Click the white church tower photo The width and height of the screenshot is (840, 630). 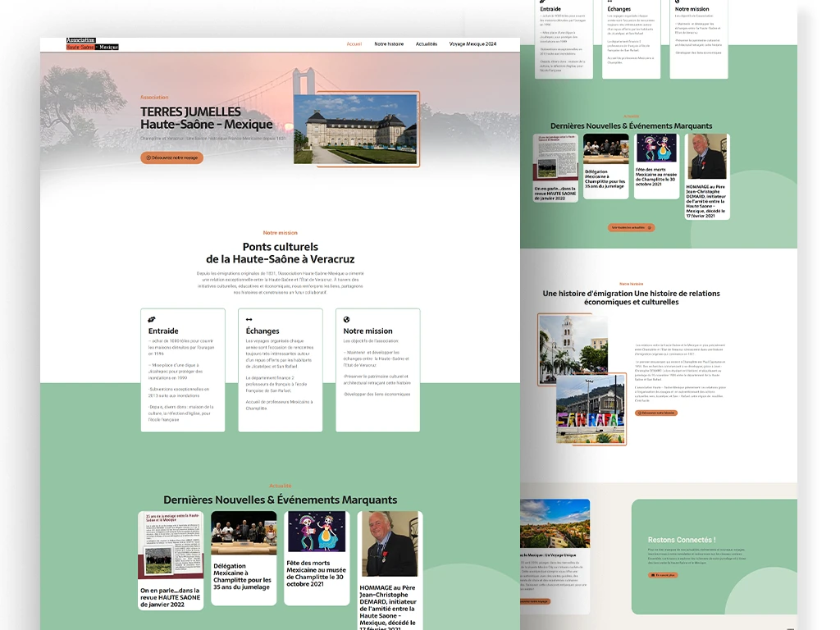tap(573, 349)
